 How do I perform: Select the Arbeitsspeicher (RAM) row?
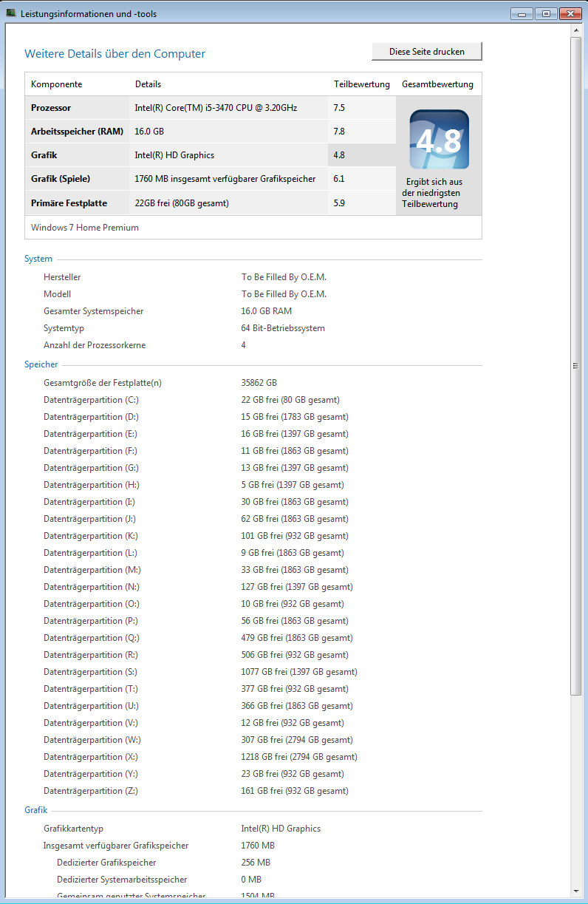[x=78, y=132]
